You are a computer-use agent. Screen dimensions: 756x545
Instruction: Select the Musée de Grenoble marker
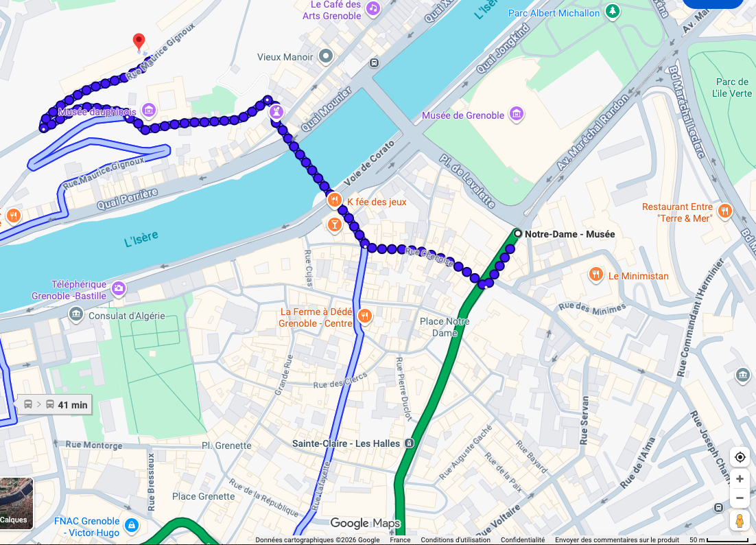coord(517,115)
